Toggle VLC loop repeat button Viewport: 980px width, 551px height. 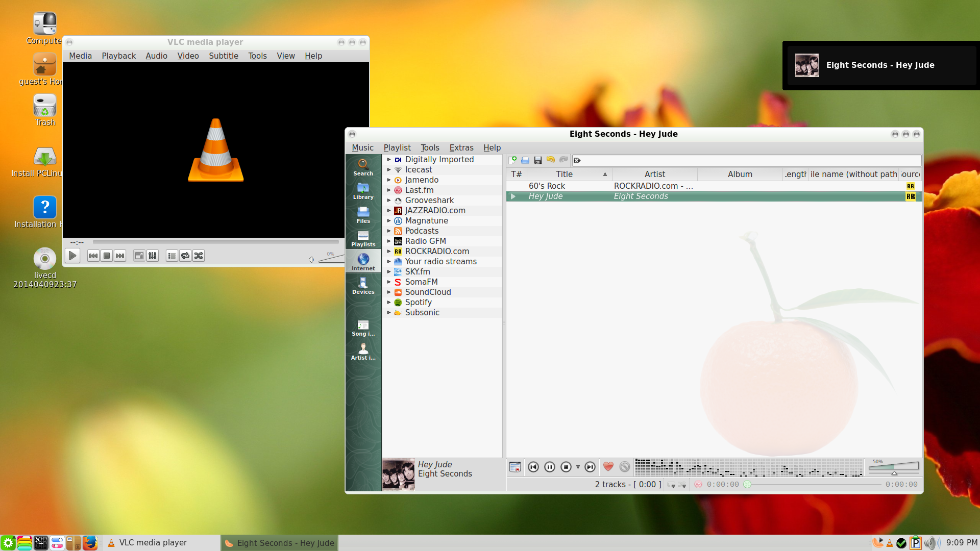click(185, 256)
